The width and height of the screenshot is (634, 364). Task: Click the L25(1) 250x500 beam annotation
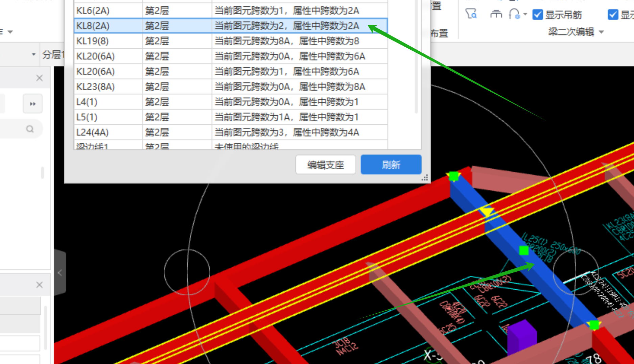click(x=551, y=243)
